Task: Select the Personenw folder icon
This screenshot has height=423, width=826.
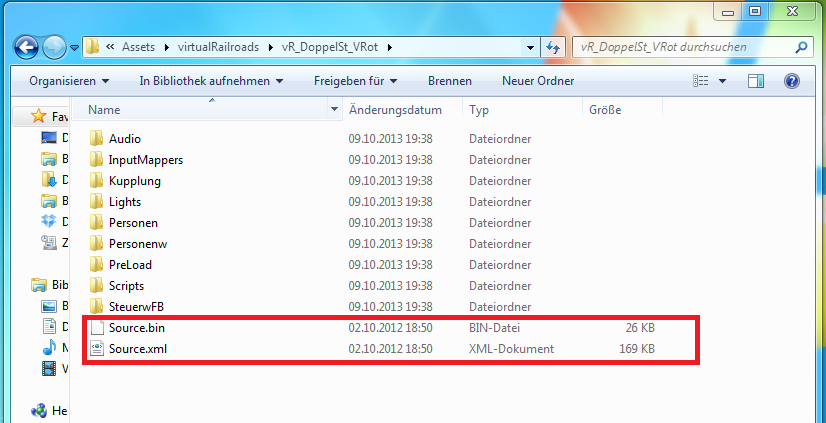Action: (x=96, y=243)
